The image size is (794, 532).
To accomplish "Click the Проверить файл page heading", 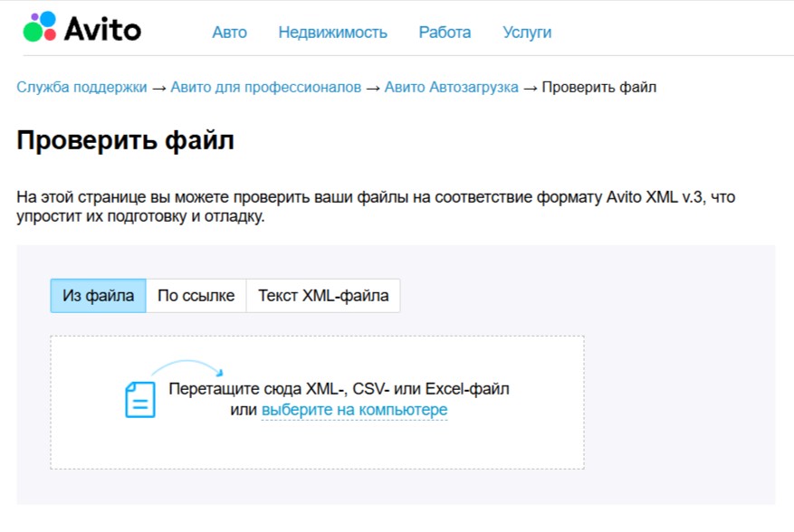I will 125,140.
